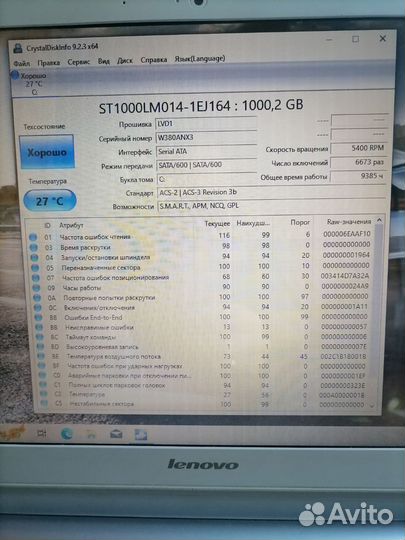Select row Температура воздушного потока

pyautogui.click(x=203, y=357)
